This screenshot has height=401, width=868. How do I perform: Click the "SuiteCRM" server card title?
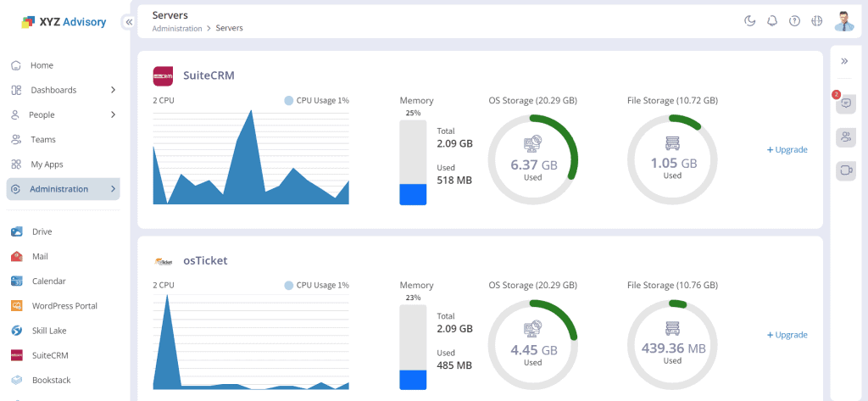tap(209, 75)
